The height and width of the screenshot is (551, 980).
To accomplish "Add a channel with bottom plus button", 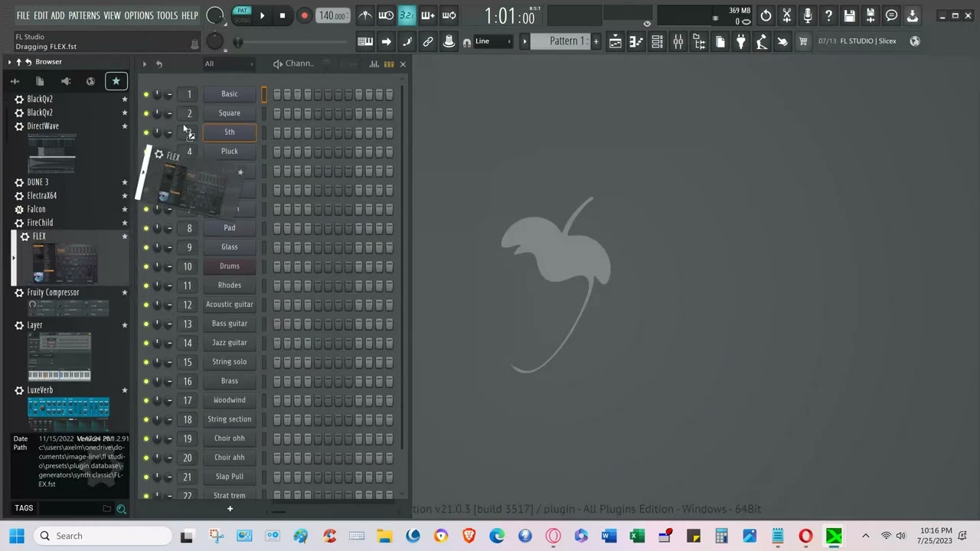I will (230, 509).
